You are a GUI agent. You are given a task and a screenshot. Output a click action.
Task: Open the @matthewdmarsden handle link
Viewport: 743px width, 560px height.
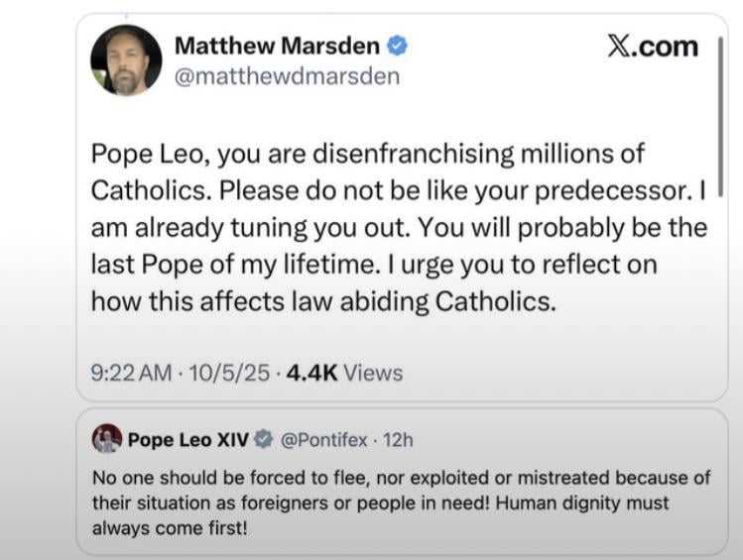pos(287,76)
